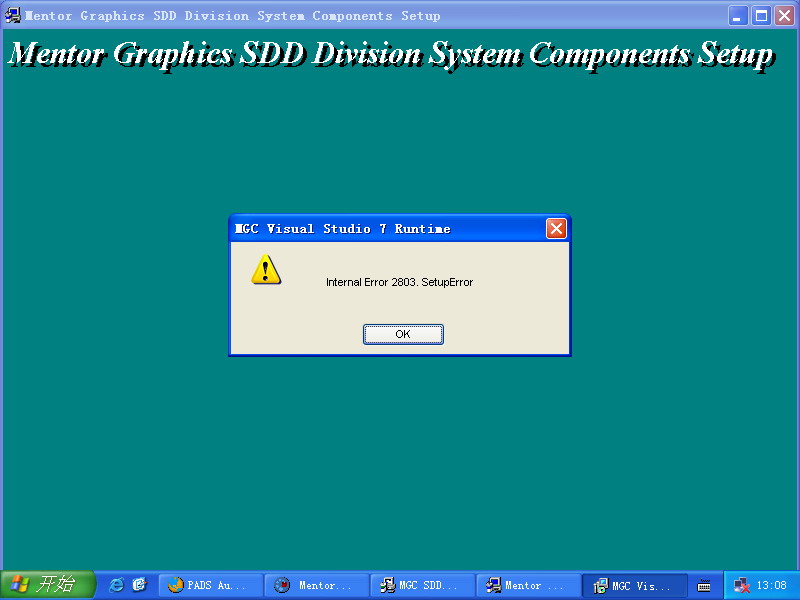The width and height of the screenshot is (800, 600).
Task: Close the Mentor Graphics Setup window
Action: click(x=784, y=15)
